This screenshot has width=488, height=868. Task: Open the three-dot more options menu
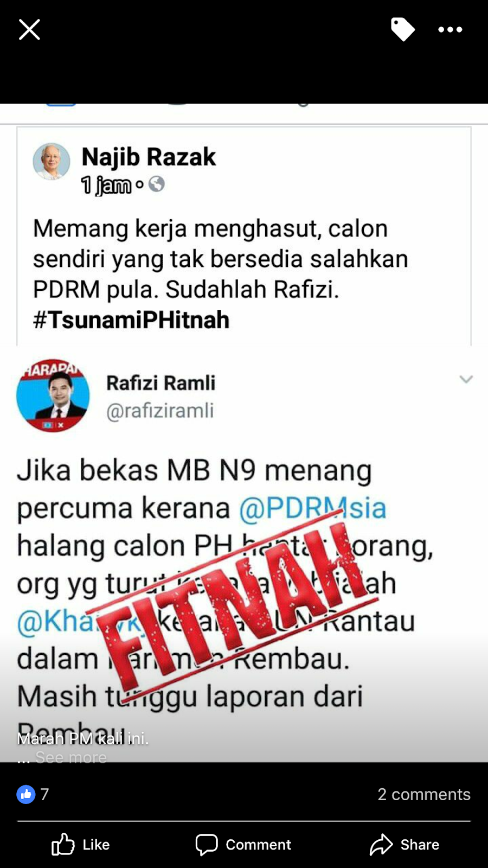pos(450,30)
